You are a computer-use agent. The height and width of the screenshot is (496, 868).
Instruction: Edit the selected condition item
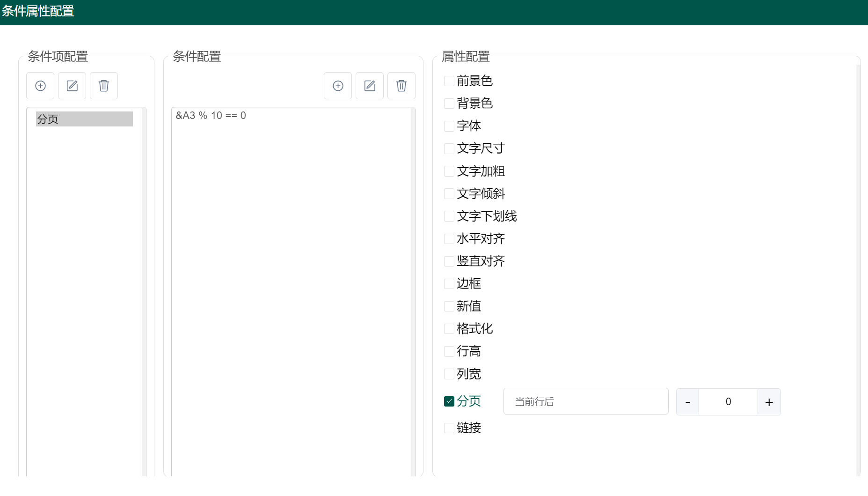tap(72, 86)
